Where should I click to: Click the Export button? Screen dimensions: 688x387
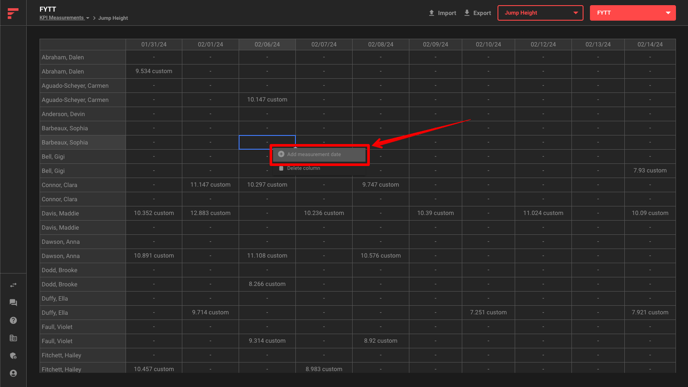pos(477,13)
